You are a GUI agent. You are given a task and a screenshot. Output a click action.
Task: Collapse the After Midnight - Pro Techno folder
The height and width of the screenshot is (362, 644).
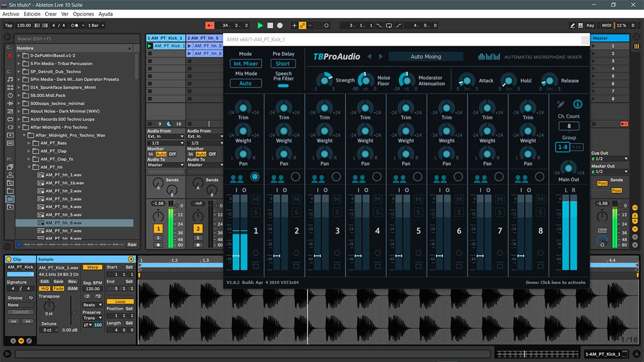pyautogui.click(x=19, y=128)
